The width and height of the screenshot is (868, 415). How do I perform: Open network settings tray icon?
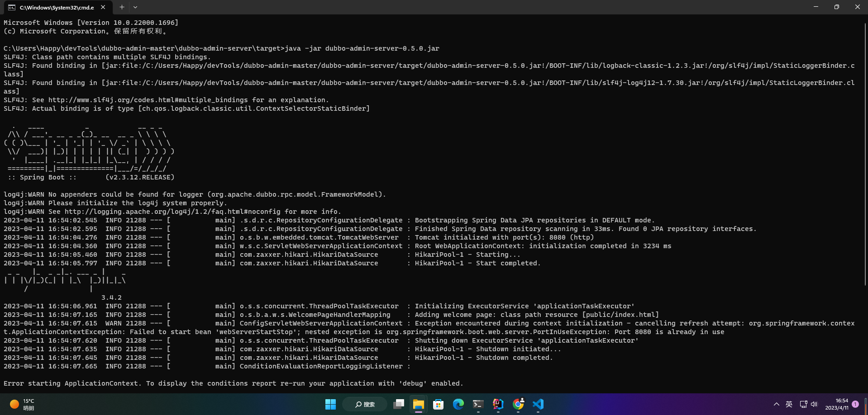coord(803,404)
